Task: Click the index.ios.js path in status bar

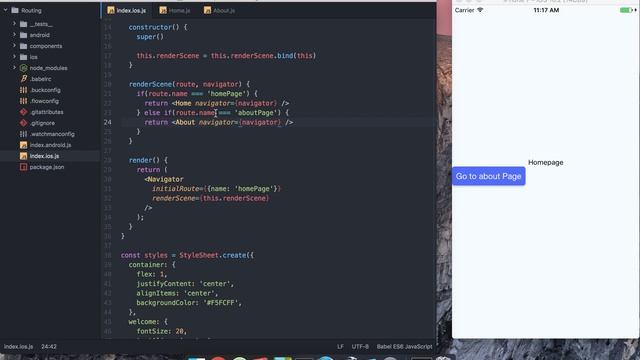Action: point(18,347)
